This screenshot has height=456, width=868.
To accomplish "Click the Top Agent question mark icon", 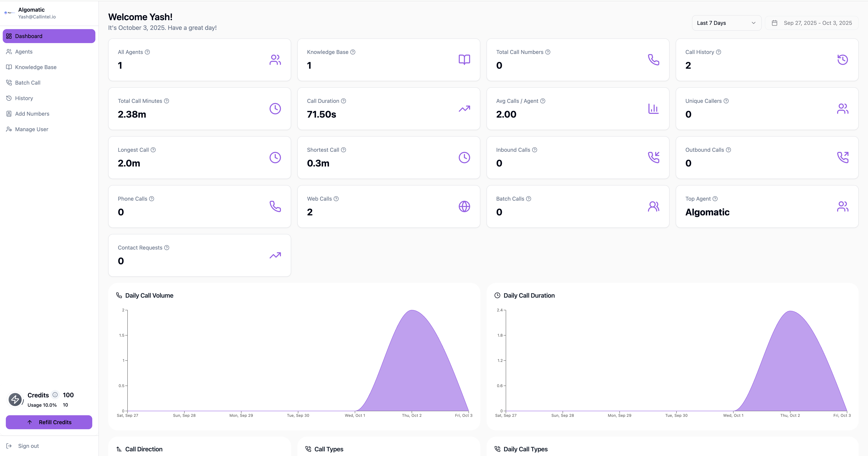I will (x=715, y=199).
